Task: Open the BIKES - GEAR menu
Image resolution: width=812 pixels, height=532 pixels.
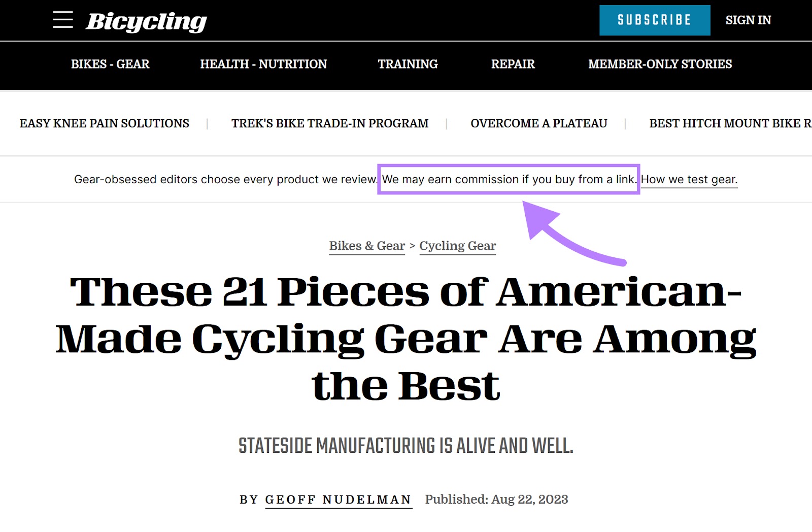Action: pyautogui.click(x=110, y=64)
